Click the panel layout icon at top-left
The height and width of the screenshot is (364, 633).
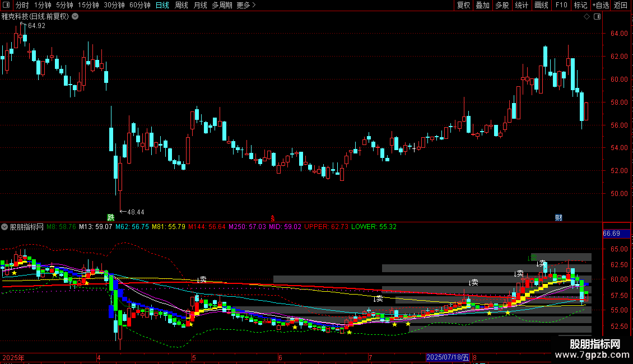(x=6, y=5)
